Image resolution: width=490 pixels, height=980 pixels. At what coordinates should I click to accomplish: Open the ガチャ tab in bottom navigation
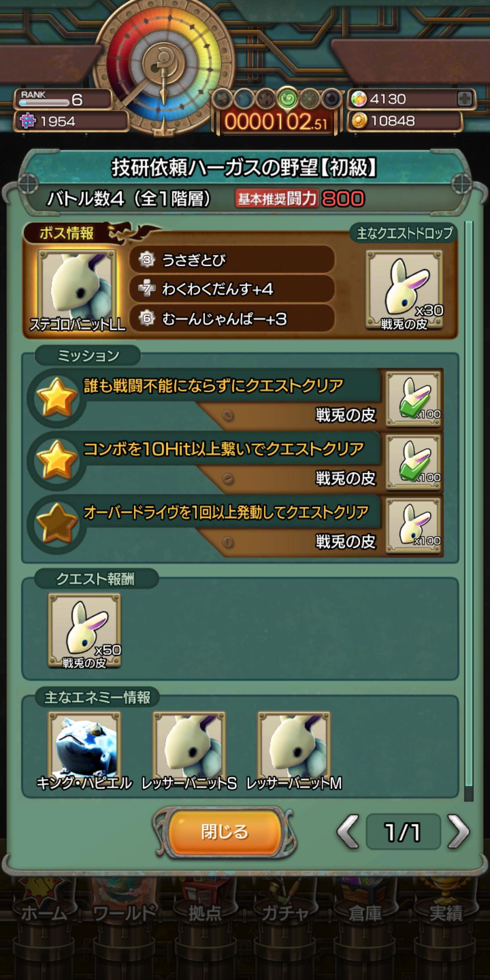click(285, 913)
